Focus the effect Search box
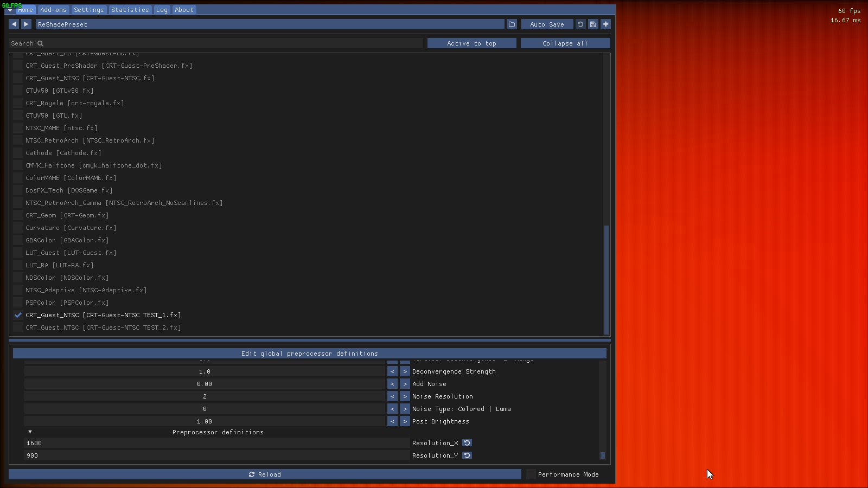 [x=216, y=43]
